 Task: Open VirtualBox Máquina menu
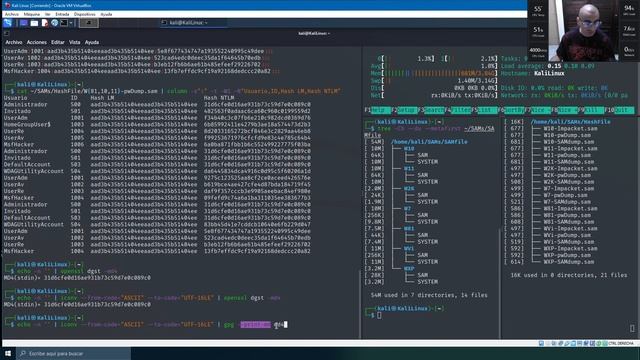click(32, 14)
